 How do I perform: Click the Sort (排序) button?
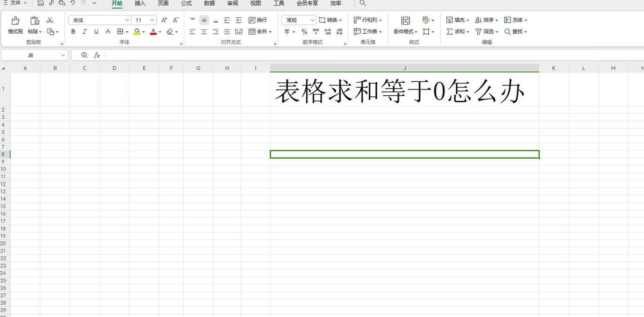487,20
